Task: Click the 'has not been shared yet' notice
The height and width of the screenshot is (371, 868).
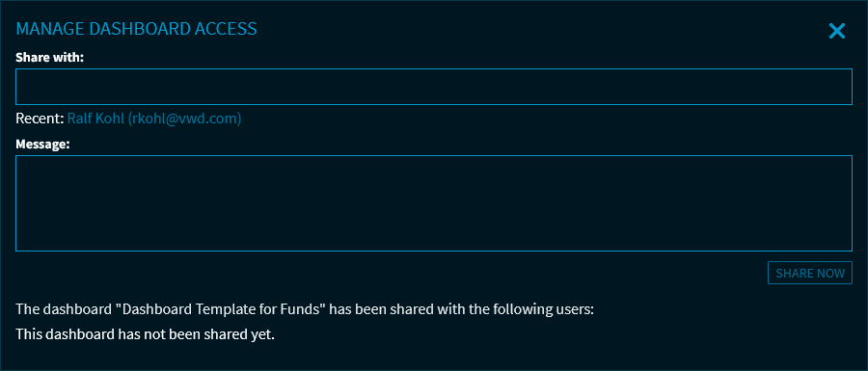Action: [x=145, y=334]
